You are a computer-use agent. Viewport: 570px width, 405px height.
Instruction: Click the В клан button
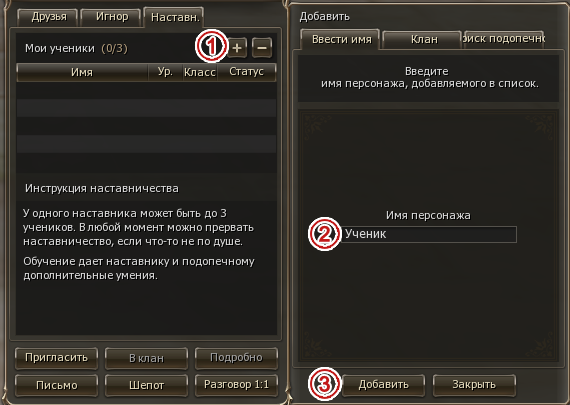click(x=146, y=358)
